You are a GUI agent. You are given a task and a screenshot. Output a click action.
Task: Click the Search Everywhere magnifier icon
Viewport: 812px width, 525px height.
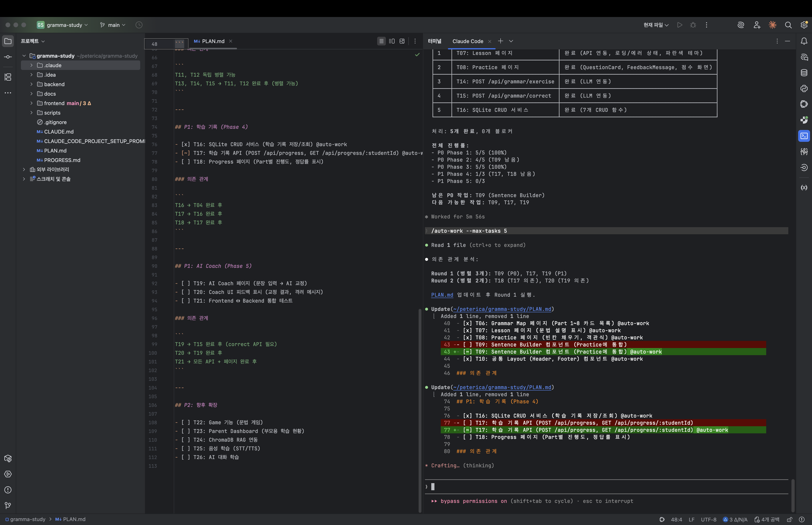pyautogui.click(x=788, y=25)
